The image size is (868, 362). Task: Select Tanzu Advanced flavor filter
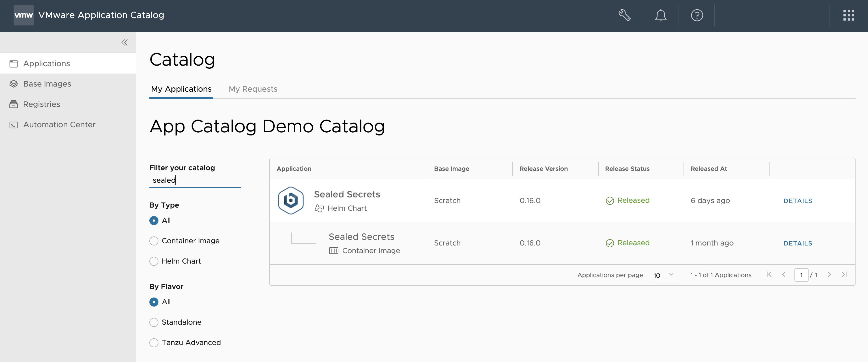(154, 342)
